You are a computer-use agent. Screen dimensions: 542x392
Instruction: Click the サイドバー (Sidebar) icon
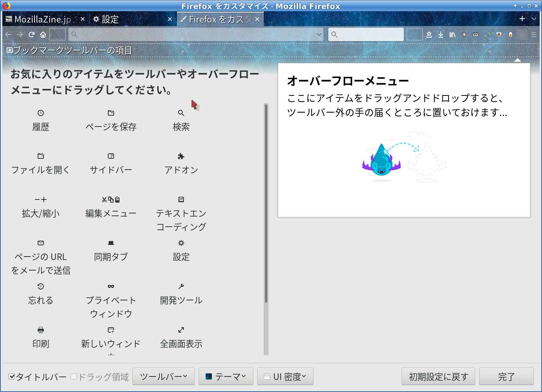tap(111, 156)
